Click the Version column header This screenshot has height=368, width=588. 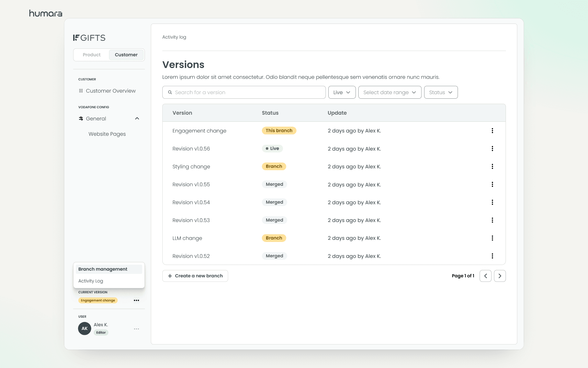pyautogui.click(x=182, y=113)
